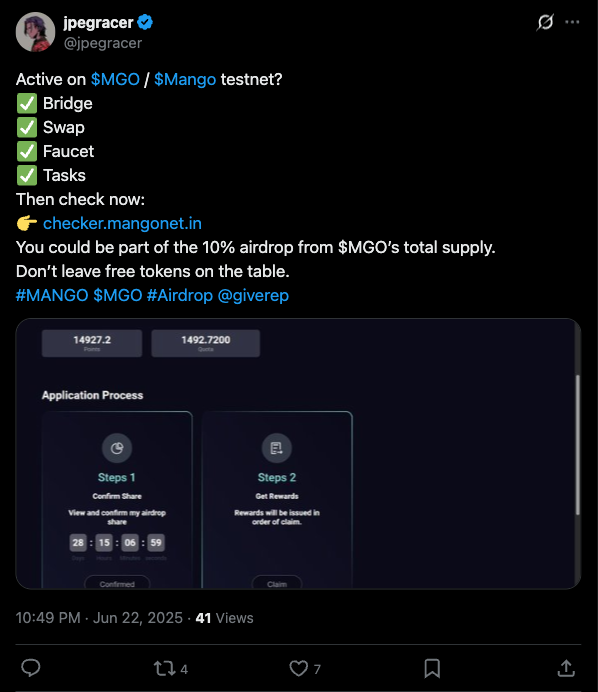
Task: Open the three-dot more options menu
Action: [x=572, y=22]
